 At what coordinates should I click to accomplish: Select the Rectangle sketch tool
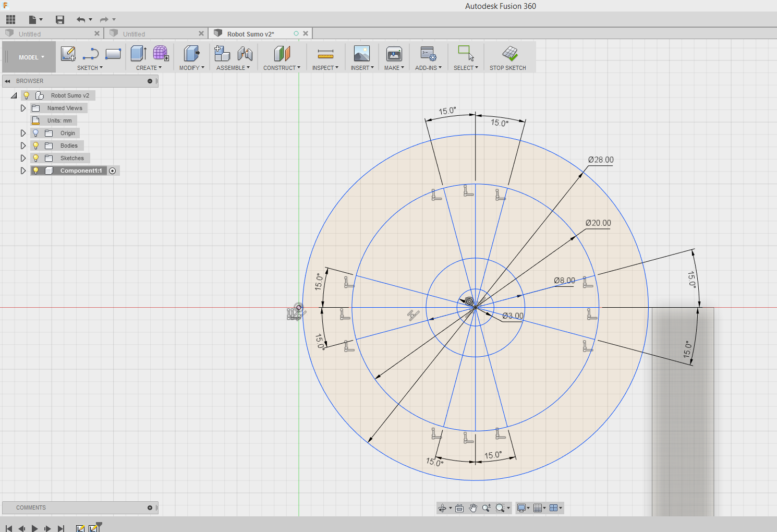tap(113, 53)
